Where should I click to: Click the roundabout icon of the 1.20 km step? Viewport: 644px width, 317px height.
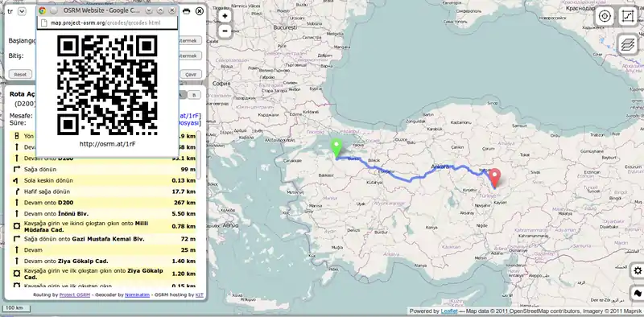[17, 274]
